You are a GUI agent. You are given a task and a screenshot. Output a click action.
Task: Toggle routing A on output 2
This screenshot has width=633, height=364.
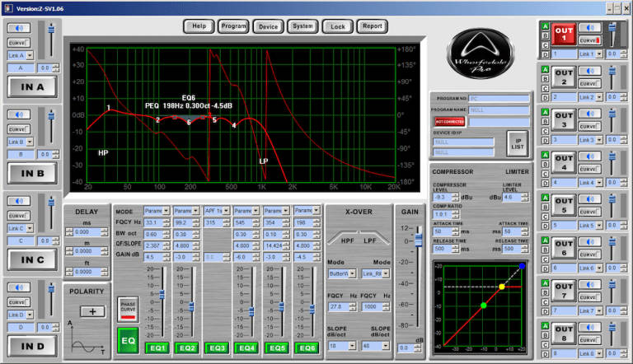544,71
